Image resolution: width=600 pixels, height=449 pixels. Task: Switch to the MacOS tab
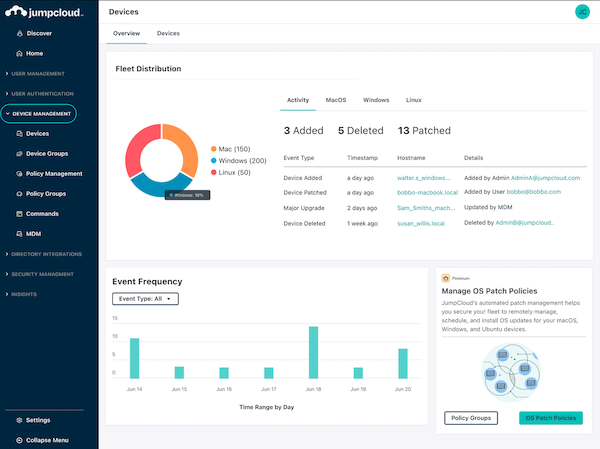pos(336,101)
